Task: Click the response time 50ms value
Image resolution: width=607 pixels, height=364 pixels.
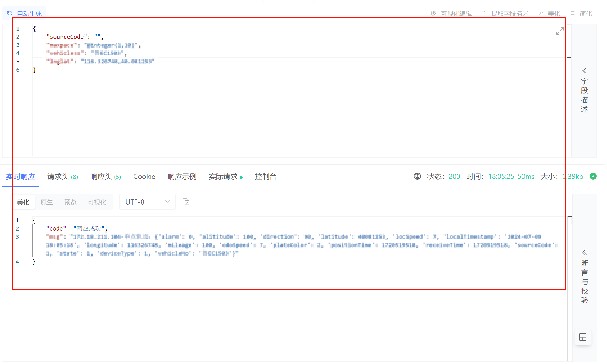Action: (526, 176)
